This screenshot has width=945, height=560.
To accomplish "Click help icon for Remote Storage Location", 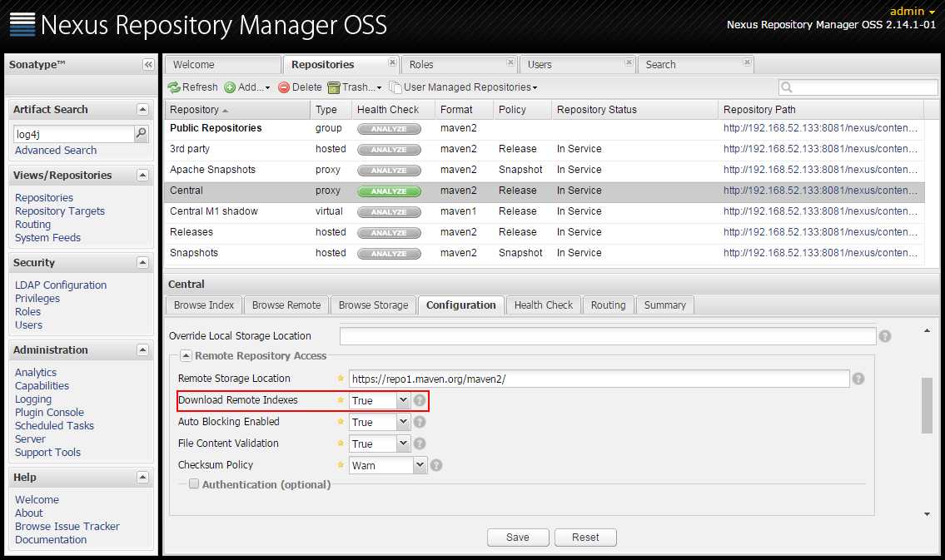I will (x=858, y=379).
